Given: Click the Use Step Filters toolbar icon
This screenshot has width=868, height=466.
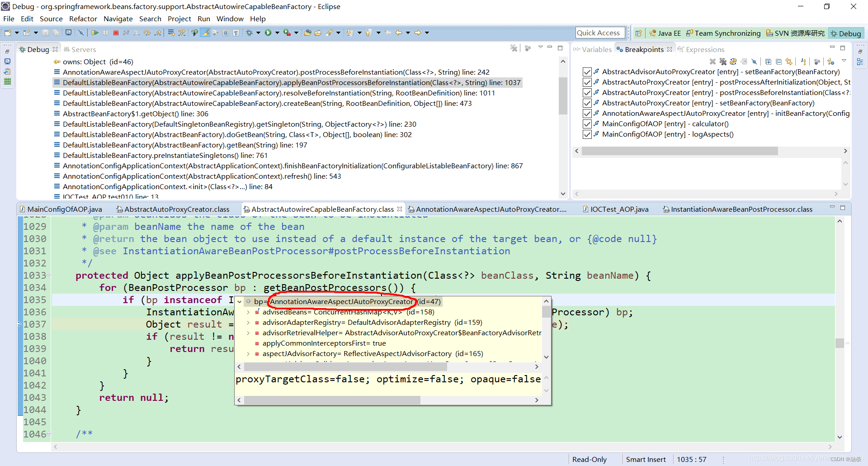Looking at the screenshot, I should pos(182,33).
